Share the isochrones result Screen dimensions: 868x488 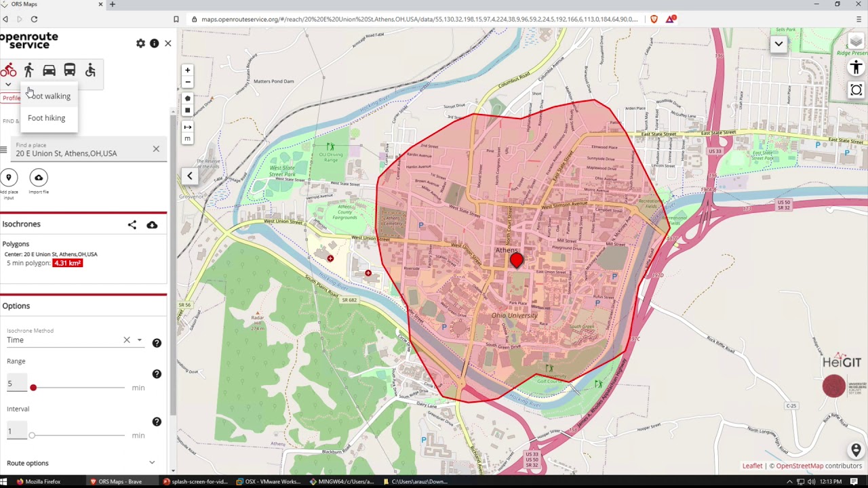point(132,224)
